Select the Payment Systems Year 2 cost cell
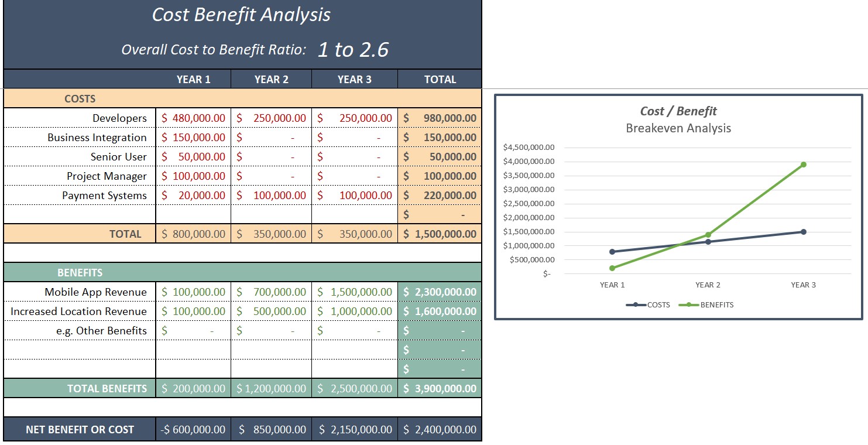This screenshot has width=868, height=445. point(271,196)
